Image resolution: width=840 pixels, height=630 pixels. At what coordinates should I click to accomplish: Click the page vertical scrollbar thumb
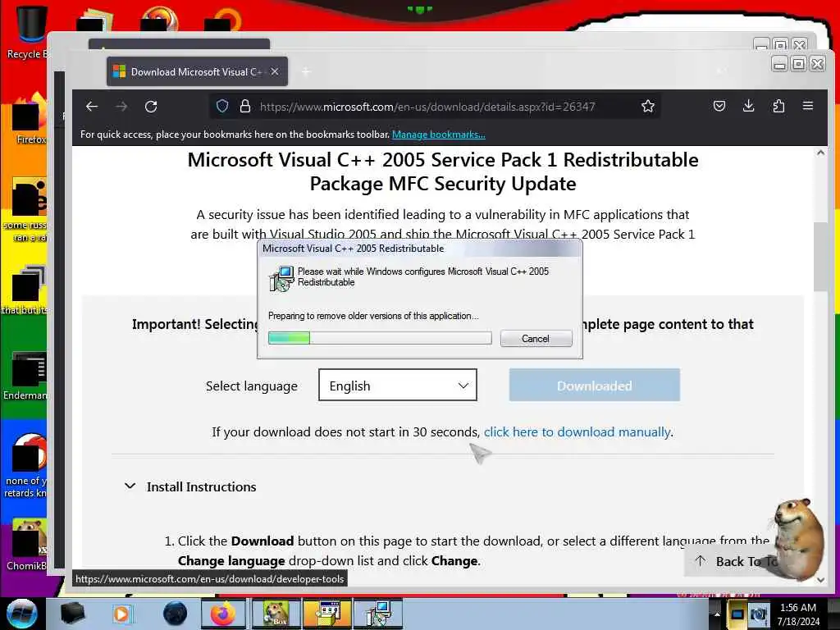(x=820, y=256)
